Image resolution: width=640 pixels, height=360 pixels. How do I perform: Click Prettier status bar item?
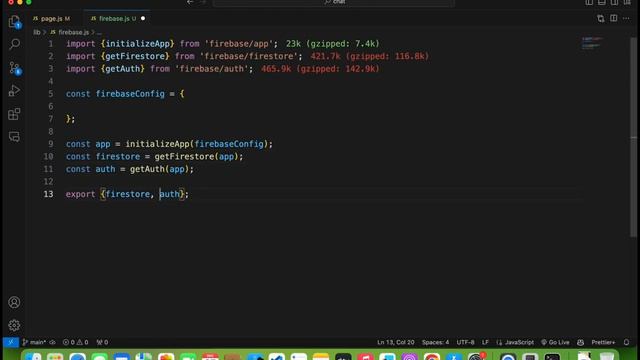[x=603, y=342]
